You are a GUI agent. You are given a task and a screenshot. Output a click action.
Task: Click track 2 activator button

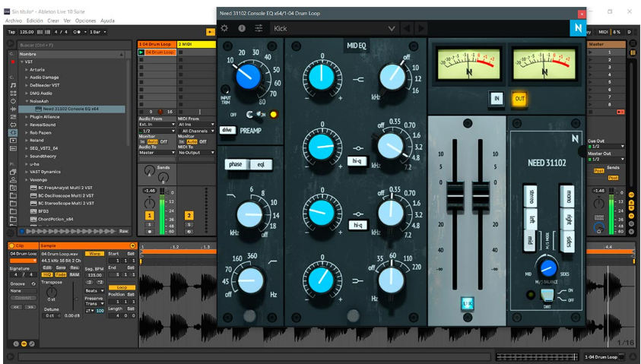(x=189, y=215)
